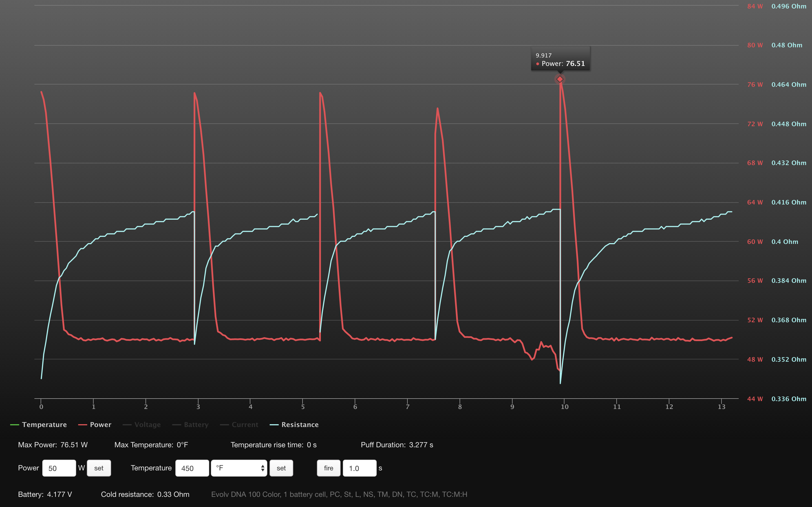This screenshot has width=812, height=507.
Task: Show the Current series in legend
Action: (x=245, y=424)
